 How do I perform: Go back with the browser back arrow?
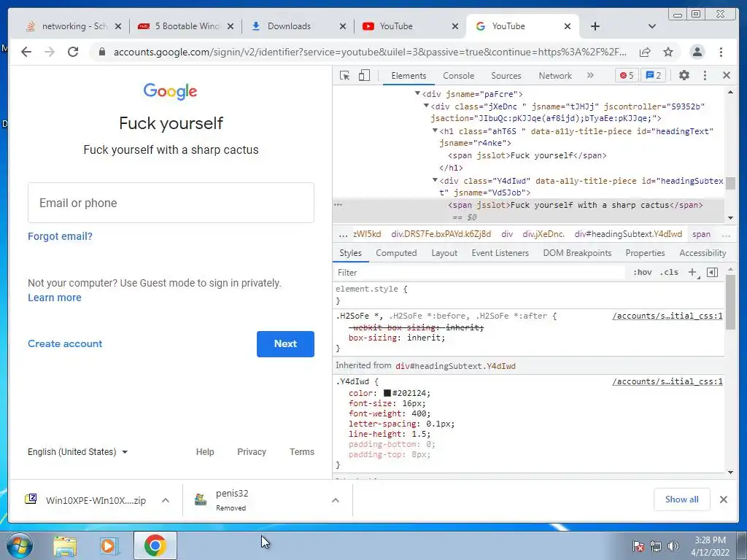(x=26, y=52)
